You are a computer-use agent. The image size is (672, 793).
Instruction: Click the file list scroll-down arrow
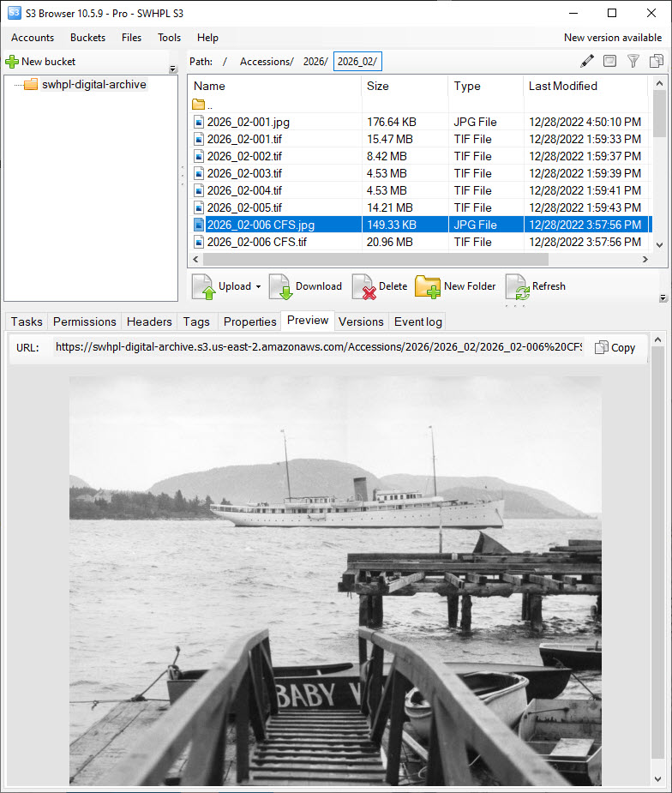(x=659, y=245)
